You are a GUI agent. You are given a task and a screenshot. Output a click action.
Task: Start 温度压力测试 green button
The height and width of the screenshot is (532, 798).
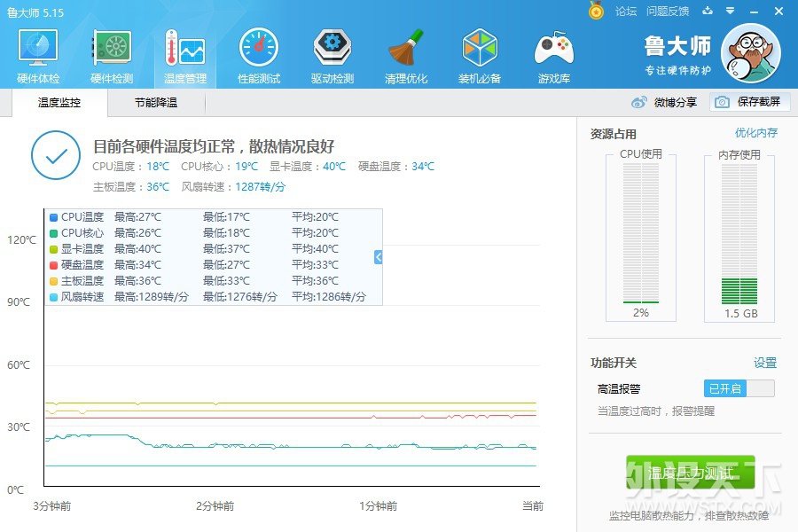pos(690,473)
